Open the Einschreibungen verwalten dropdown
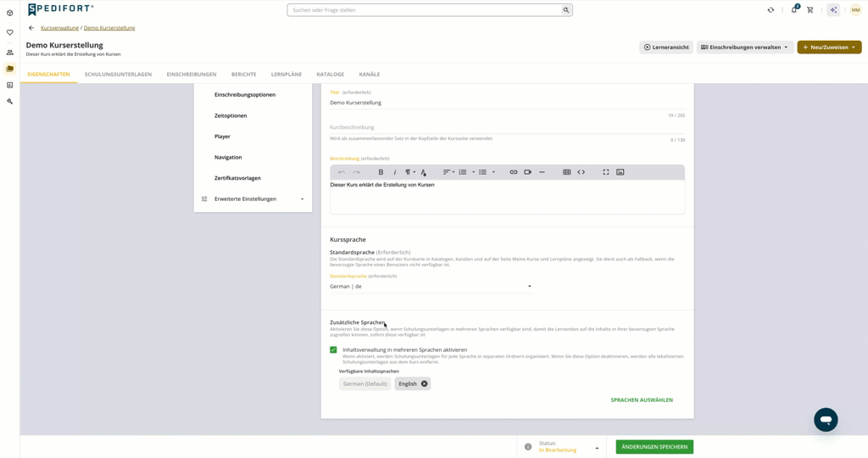Screen dimensions: 868x458 point(744,47)
